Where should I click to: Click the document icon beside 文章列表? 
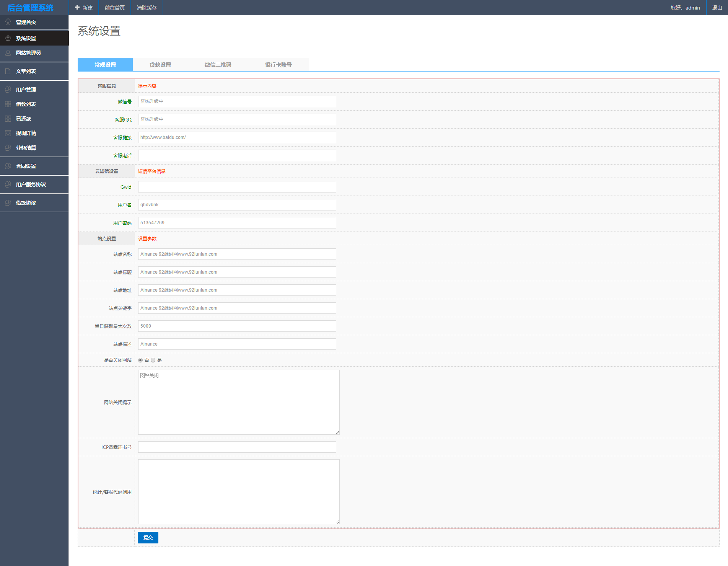tap(8, 71)
